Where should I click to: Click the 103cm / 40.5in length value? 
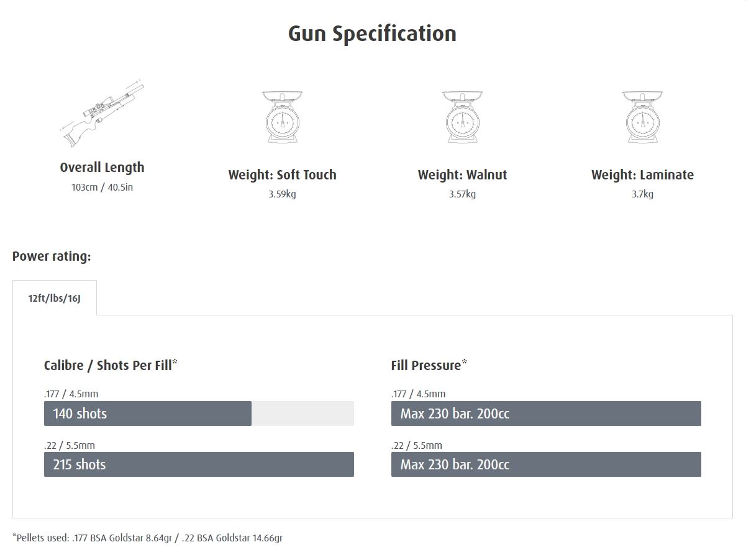(x=102, y=187)
